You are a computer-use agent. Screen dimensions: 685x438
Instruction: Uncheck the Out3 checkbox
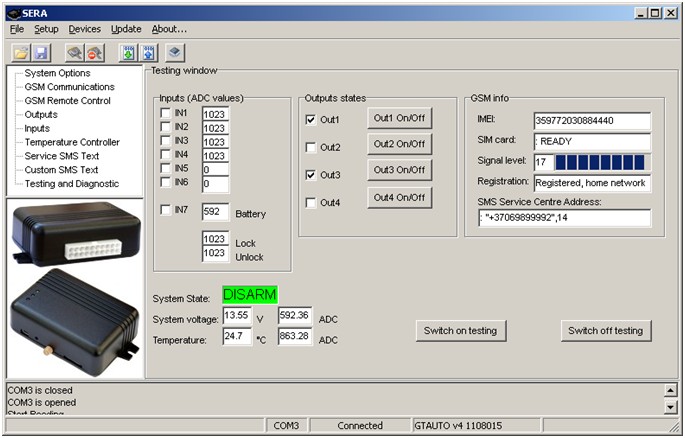tap(311, 175)
